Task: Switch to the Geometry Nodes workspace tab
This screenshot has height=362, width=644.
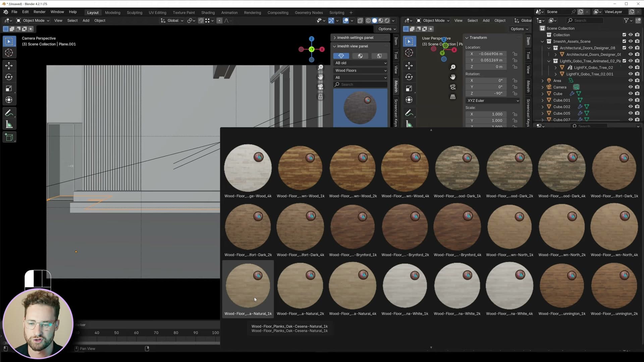Action: [x=309, y=13]
